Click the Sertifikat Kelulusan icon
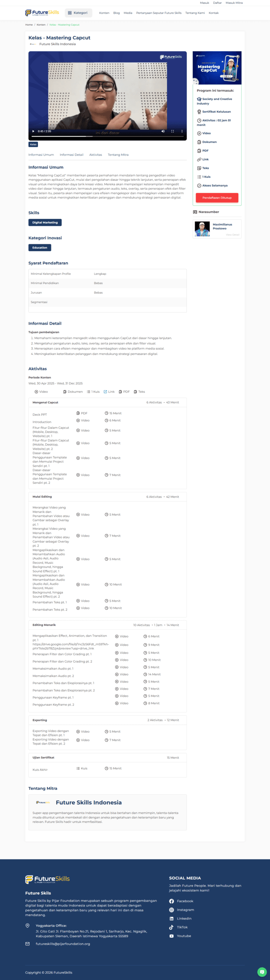Screen dimensions: 270x980 tap(199, 112)
